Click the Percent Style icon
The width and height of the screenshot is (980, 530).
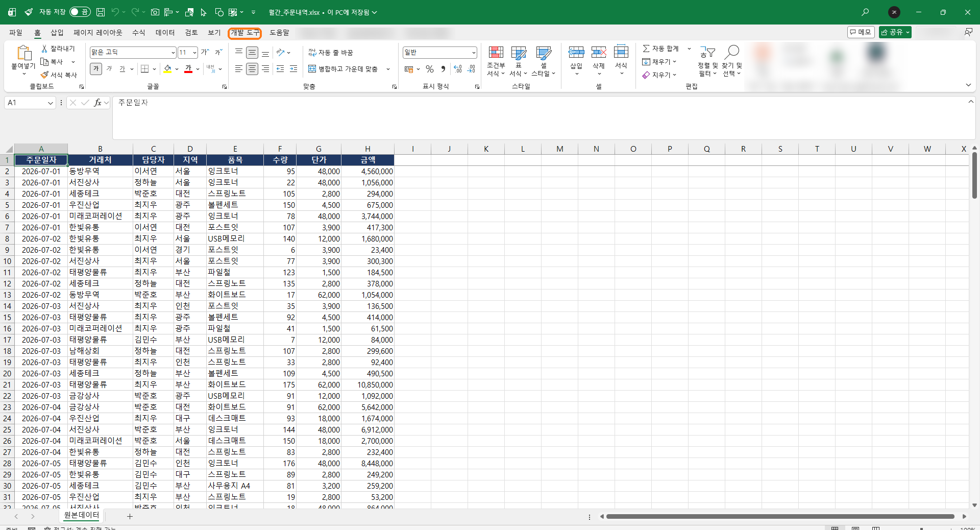430,69
